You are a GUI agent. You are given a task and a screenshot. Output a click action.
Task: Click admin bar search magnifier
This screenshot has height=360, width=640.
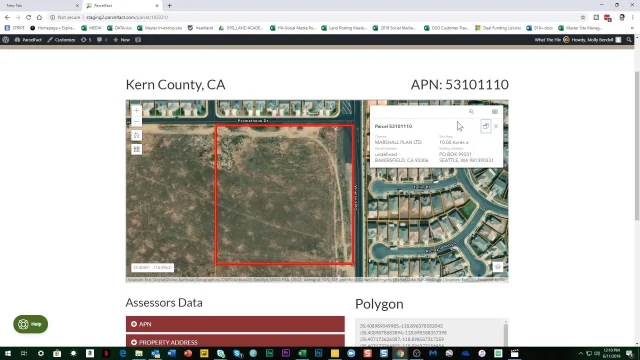629,40
